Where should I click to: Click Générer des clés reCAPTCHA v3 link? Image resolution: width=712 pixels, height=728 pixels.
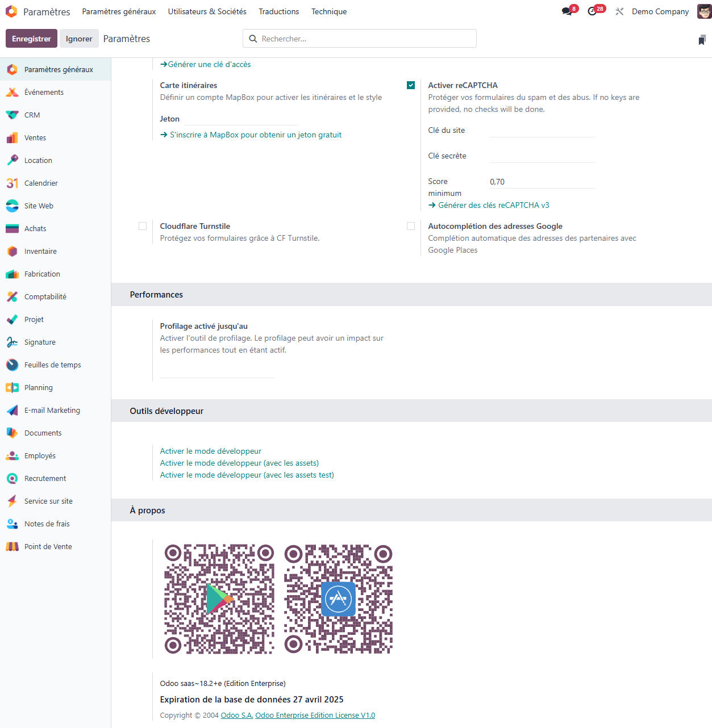pos(489,205)
